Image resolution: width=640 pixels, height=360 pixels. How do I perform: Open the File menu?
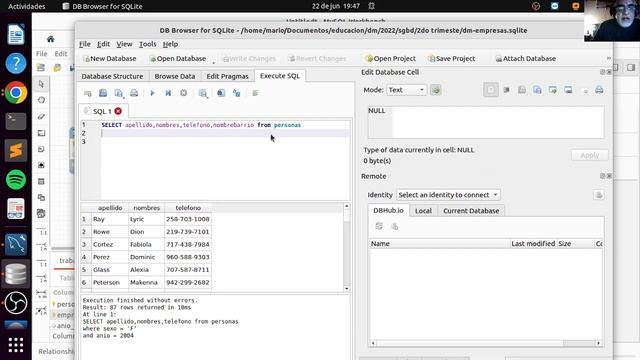click(x=85, y=44)
